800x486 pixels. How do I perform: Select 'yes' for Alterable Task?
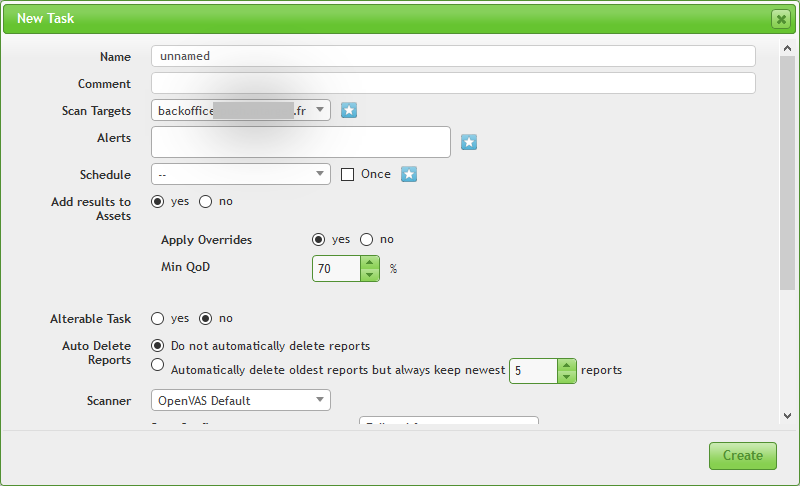point(158,319)
